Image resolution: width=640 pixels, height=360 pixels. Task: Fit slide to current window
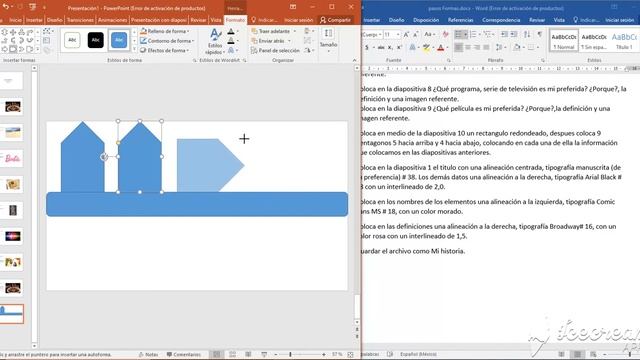pyautogui.click(x=350, y=355)
